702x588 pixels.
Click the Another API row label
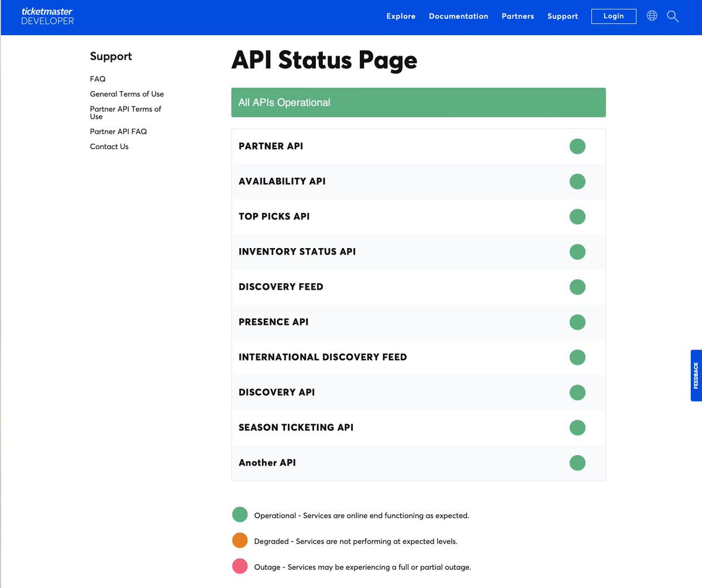tap(267, 462)
